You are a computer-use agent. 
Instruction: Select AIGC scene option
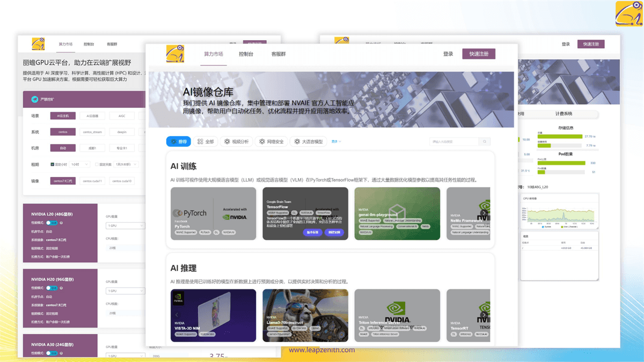(x=122, y=116)
